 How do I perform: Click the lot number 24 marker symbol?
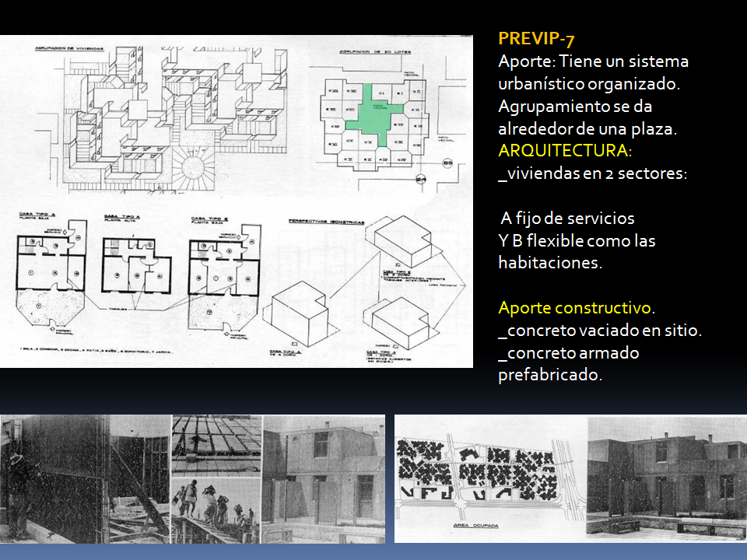(421, 178)
